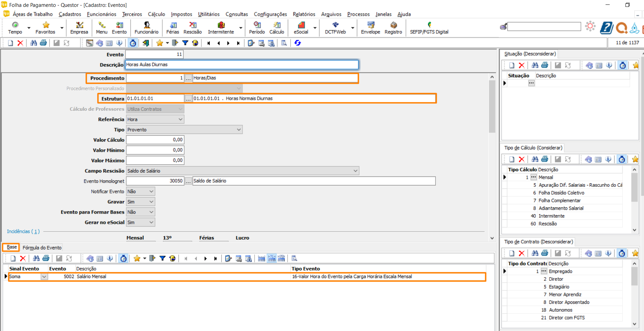The image size is (644, 331).
Task: Click the Empresa toolbar icon
Action: click(x=79, y=27)
